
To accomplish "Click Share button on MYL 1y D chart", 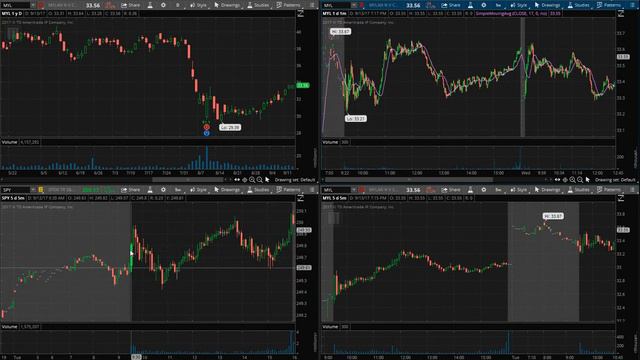I will [131, 5].
